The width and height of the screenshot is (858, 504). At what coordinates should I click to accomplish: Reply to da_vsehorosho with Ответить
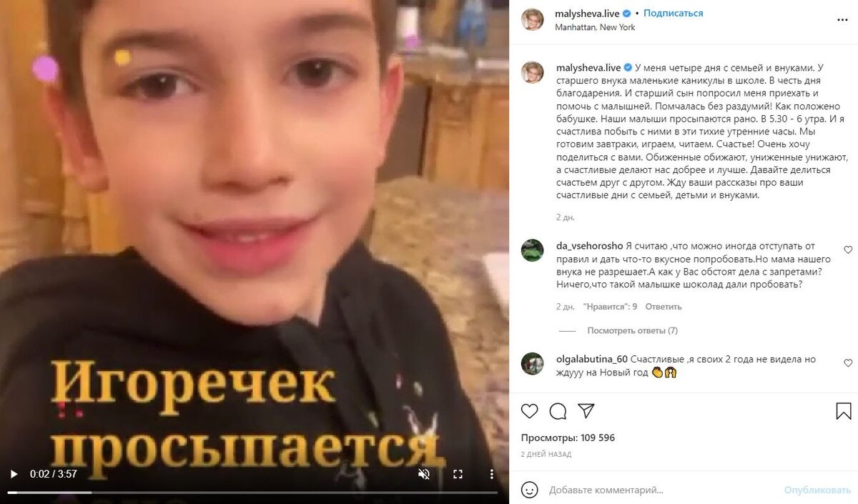pos(664,307)
